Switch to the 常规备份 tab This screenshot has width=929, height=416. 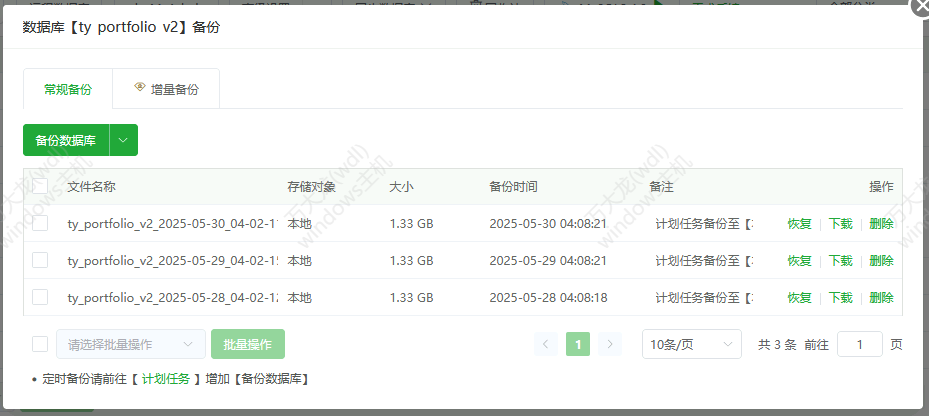click(68, 89)
